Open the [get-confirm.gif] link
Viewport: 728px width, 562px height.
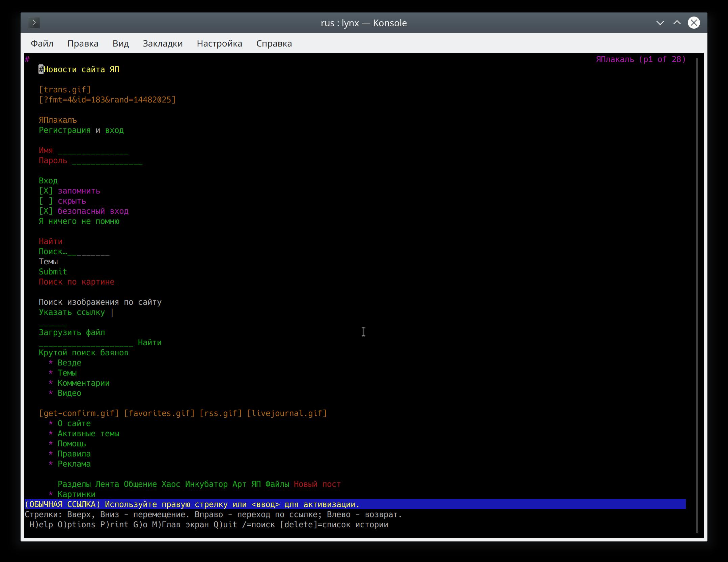click(x=79, y=413)
